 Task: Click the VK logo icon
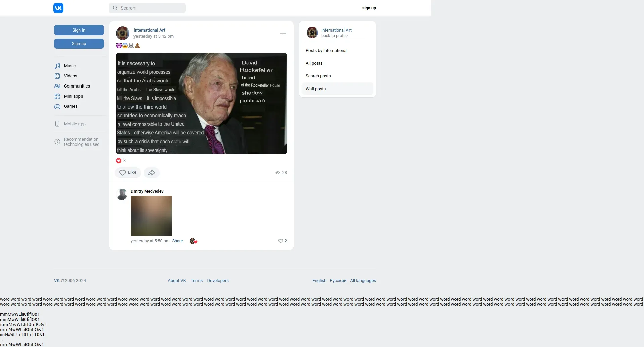tap(58, 8)
